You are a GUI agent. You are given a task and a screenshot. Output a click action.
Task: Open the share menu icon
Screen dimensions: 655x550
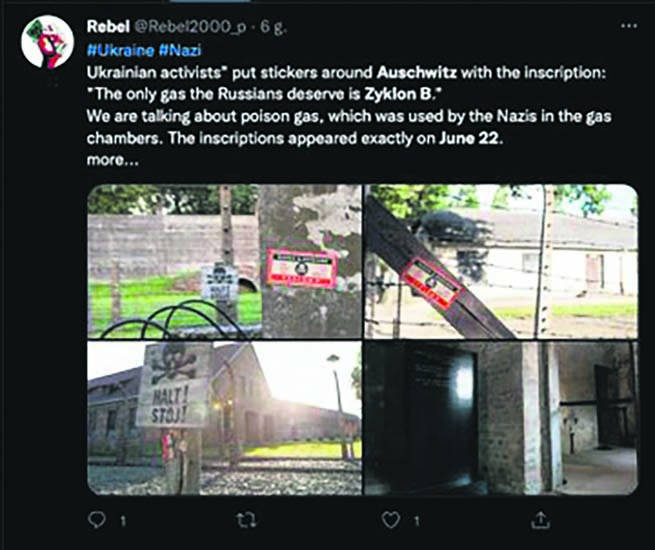click(540, 520)
